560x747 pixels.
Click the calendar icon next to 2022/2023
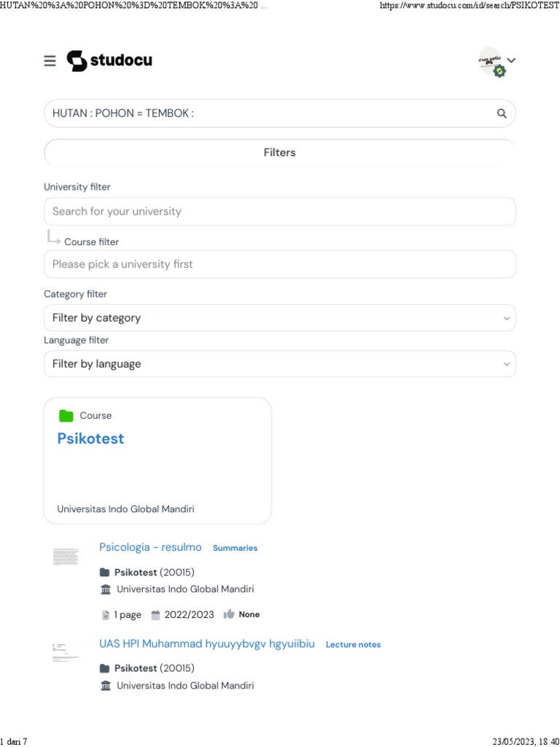[x=155, y=614]
